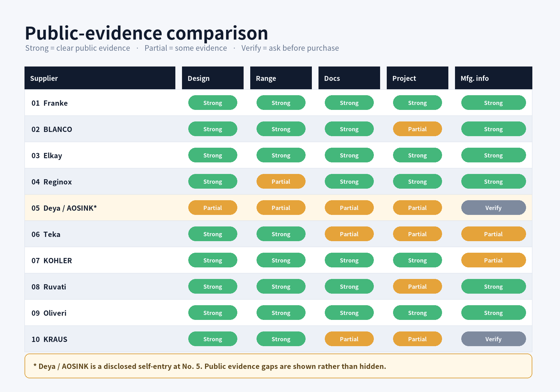Screen dimensions: 560x392
Task: Click Teka's Strong badge under Range
Action: pyautogui.click(x=281, y=234)
